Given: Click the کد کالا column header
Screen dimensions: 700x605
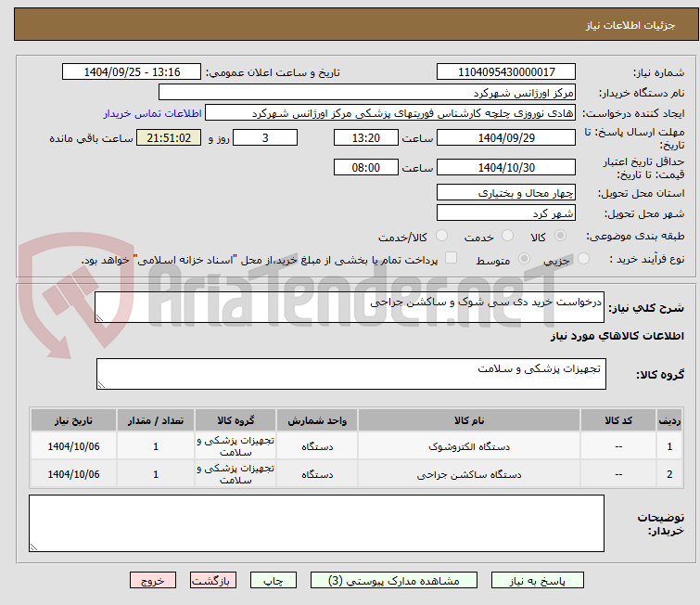Looking at the screenshot, I should coord(618,420).
